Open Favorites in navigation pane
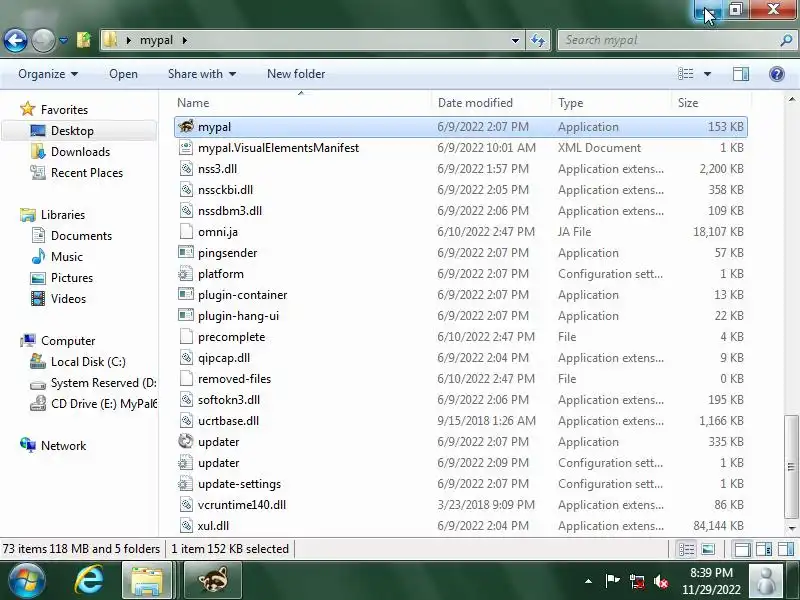Image resolution: width=800 pixels, height=600 pixels. point(64,110)
